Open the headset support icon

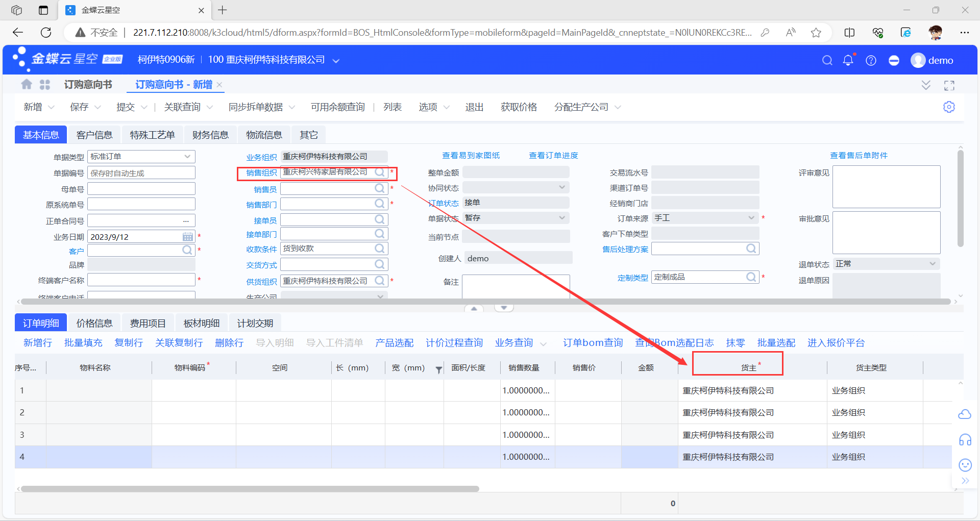pyautogui.click(x=965, y=439)
